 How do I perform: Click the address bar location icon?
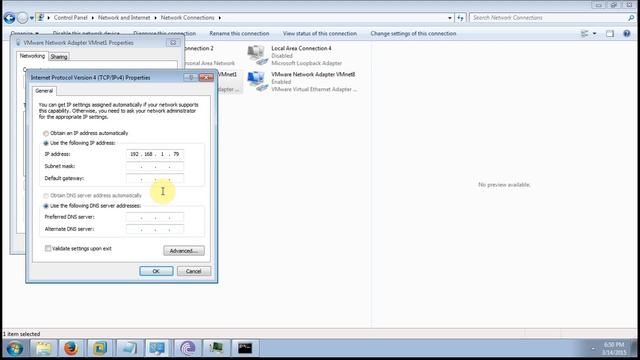[40, 18]
